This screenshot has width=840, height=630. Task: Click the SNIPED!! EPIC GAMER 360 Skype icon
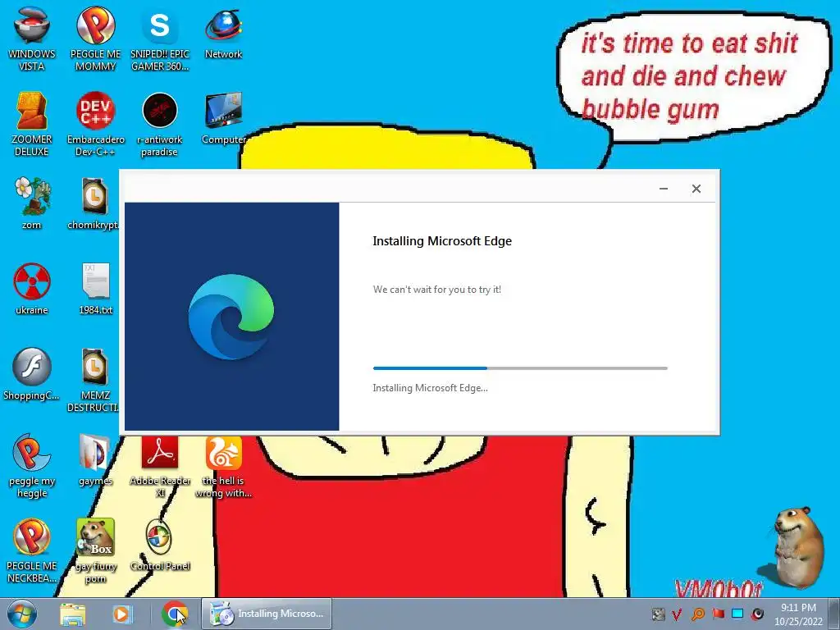pos(160,39)
